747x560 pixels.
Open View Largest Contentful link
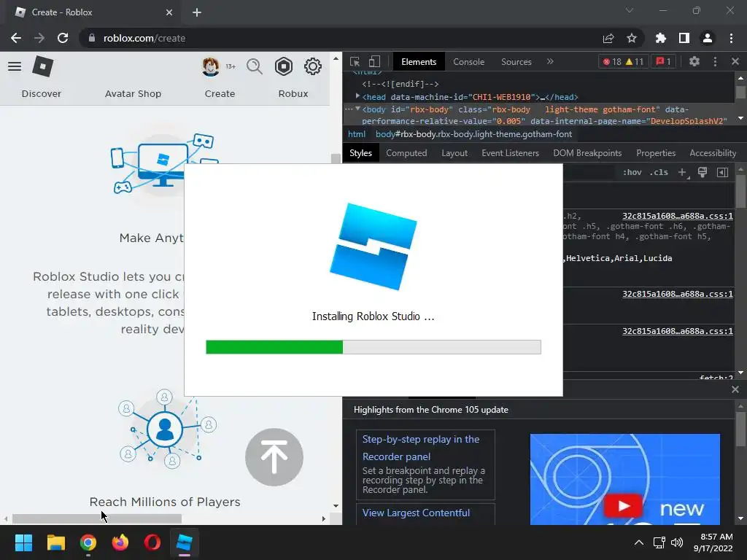click(x=416, y=513)
